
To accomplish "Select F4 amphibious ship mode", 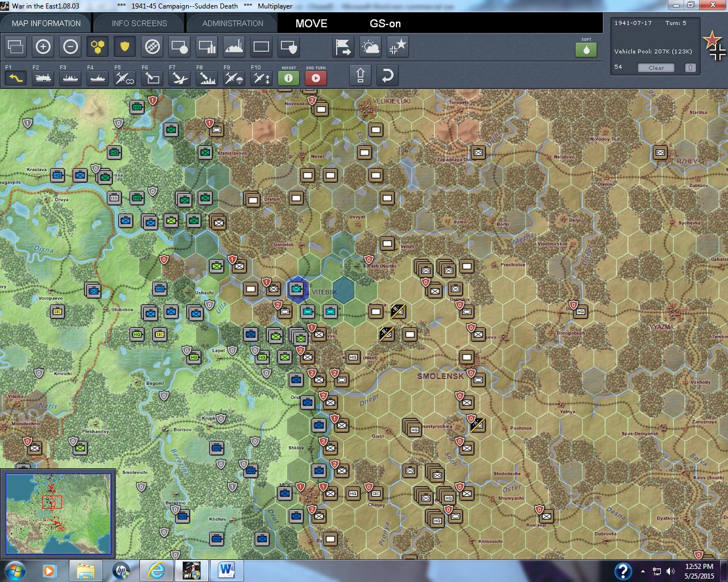I will pyautogui.click(x=98, y=77).
